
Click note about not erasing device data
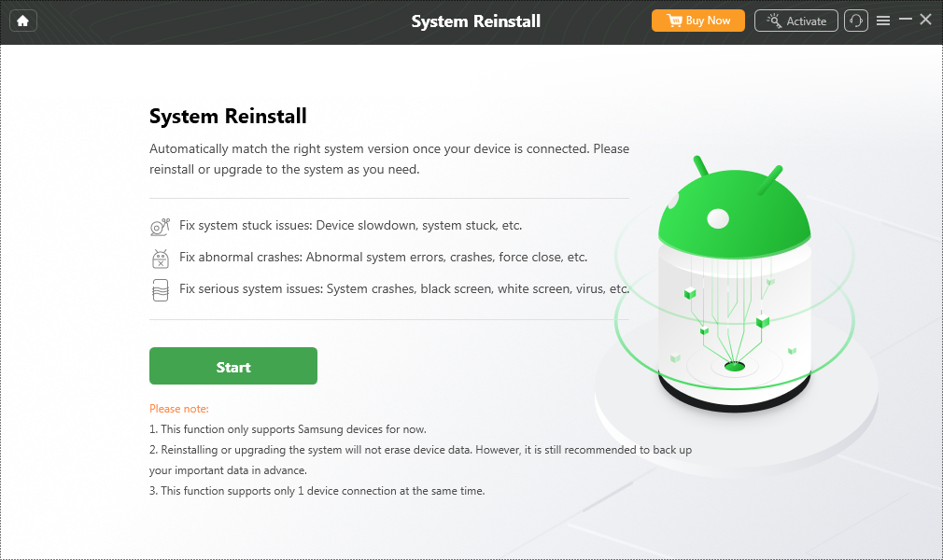pyautogui.click(x=420, y=459)
